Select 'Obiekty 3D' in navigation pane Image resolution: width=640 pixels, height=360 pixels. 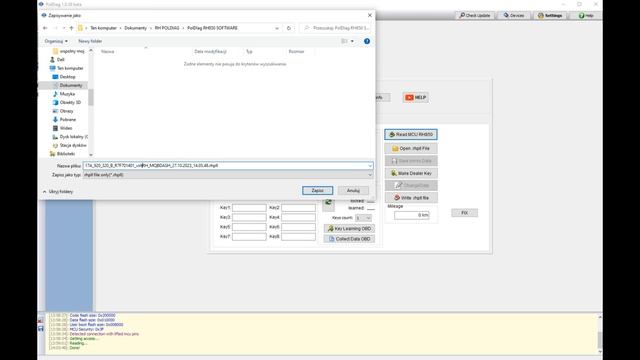70,102
